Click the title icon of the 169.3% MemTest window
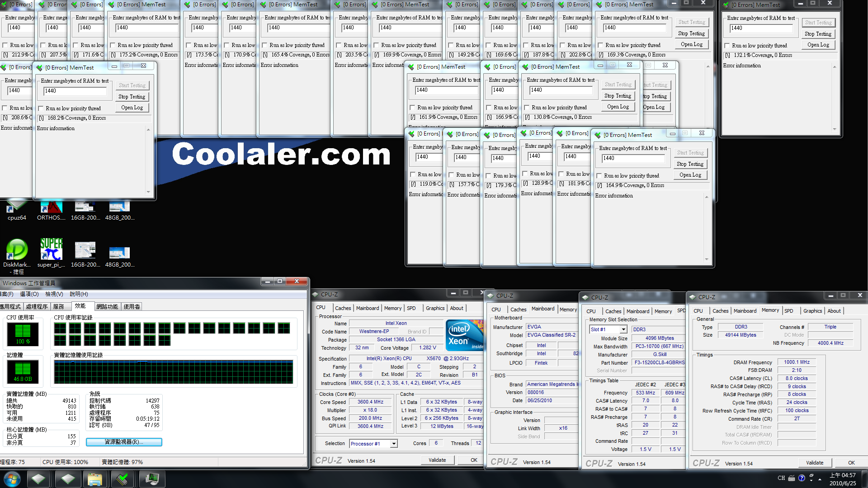Viewport: 868px width, 488px height. click(x=599, y=5)
